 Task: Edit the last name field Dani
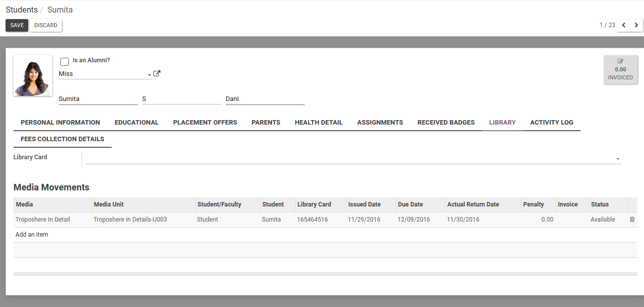click(265, 99)
